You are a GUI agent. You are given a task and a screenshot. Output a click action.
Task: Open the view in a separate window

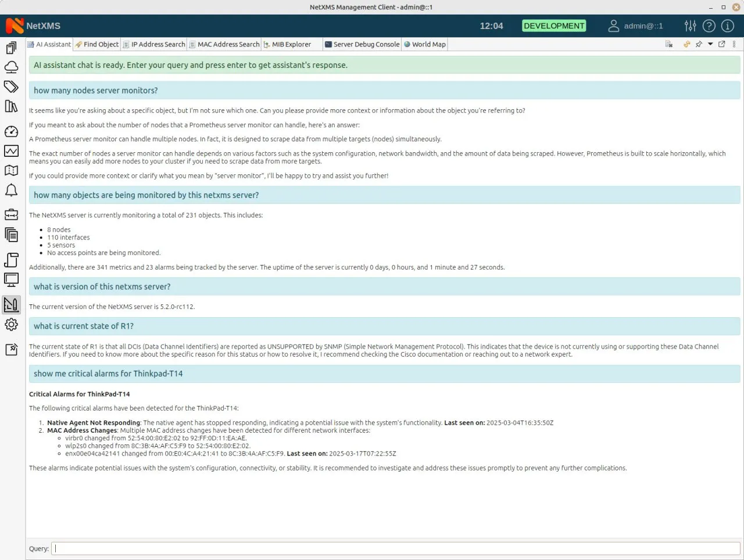(x=722, y=44)
